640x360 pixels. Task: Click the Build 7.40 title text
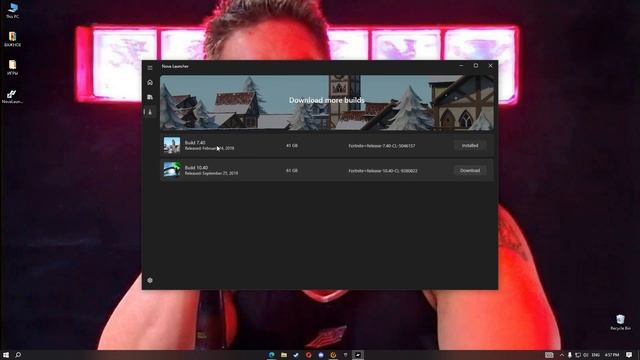click(195, 143)
